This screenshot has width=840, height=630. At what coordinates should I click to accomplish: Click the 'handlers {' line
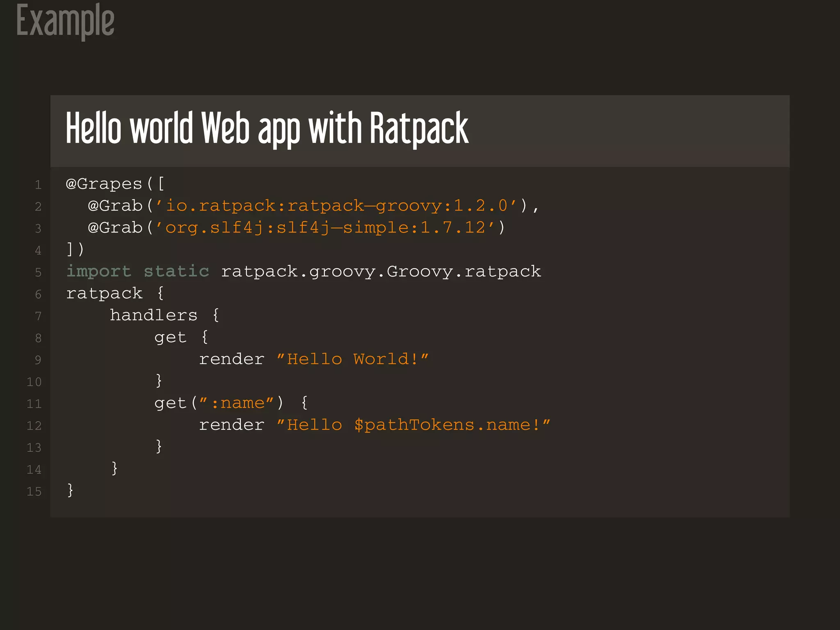165,315
